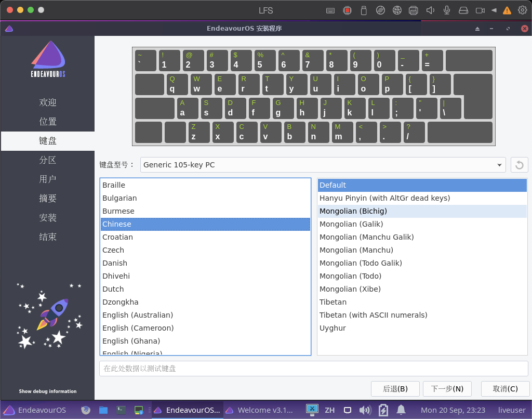Open the file manager folder icon in the taskbar
This screenshot has width=532, height=419.
[103, 410]
